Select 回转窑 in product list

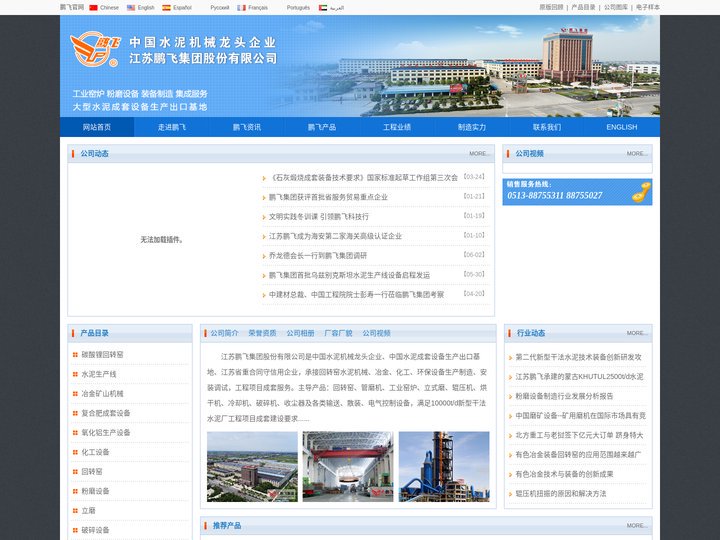coord(92,472)
